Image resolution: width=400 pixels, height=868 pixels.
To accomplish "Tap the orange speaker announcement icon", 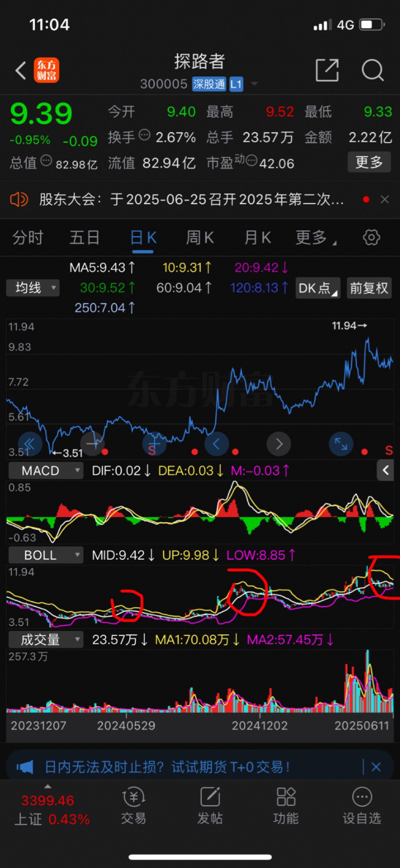I will click(19, 199).
